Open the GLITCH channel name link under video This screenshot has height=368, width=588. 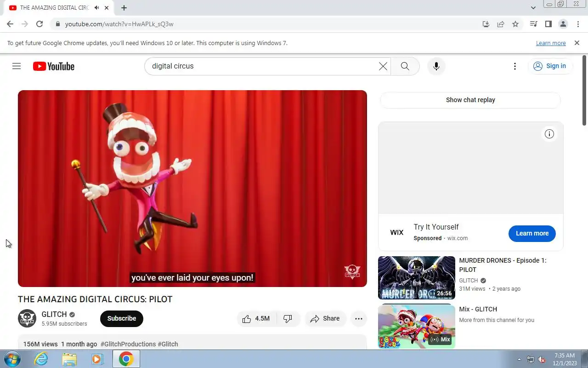54,314
